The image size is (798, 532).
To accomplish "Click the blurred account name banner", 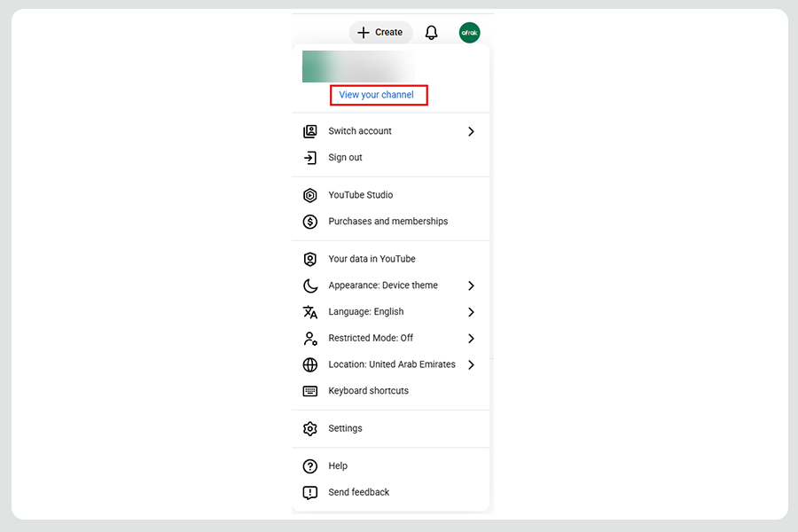I will (x=358, y=66).
